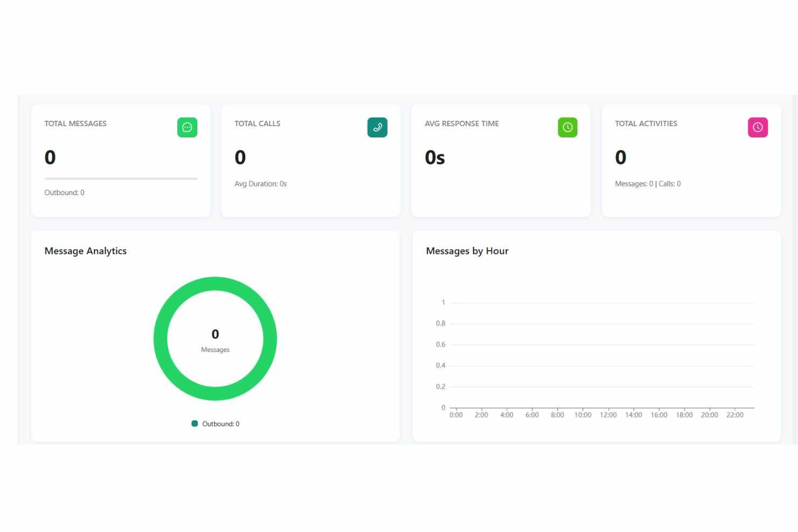Click the Total Activities count value
The width and height of the screenshot is (798, 532).
click(x=621, y=157)
